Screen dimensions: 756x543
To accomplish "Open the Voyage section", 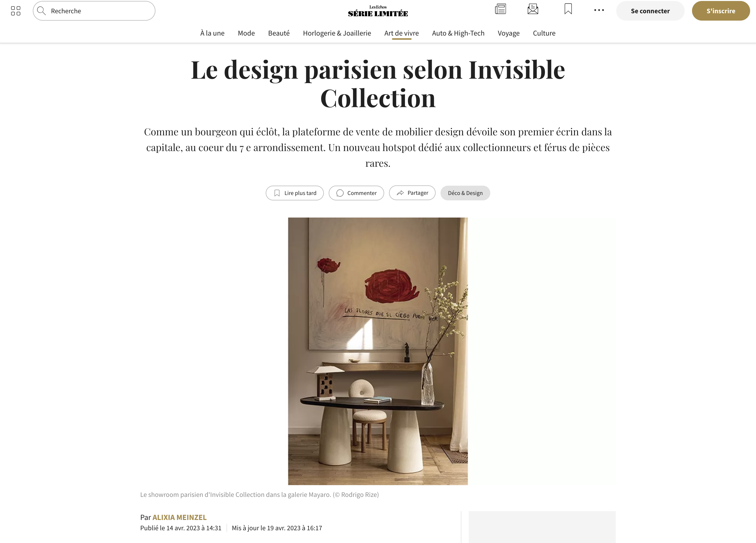I will (508, 33).
